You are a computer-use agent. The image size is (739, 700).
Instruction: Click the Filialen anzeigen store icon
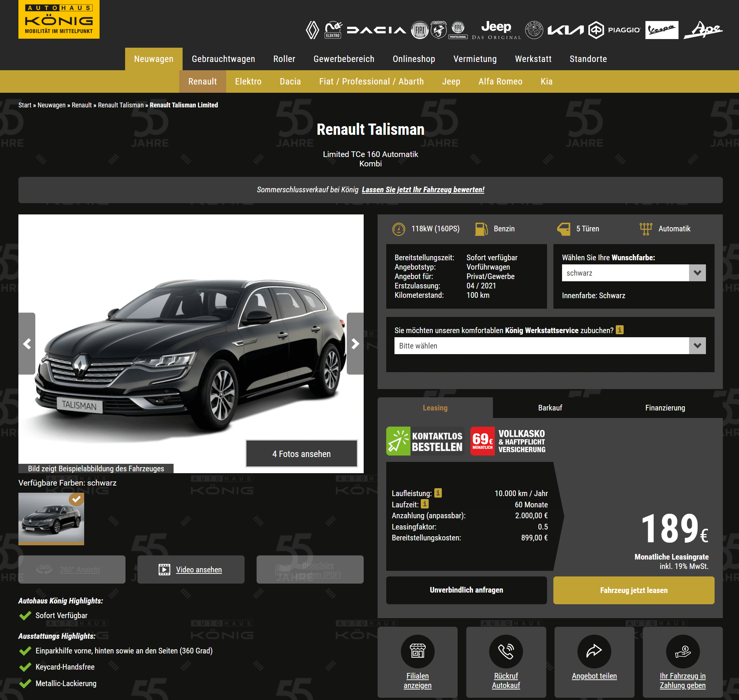(417, 651)
